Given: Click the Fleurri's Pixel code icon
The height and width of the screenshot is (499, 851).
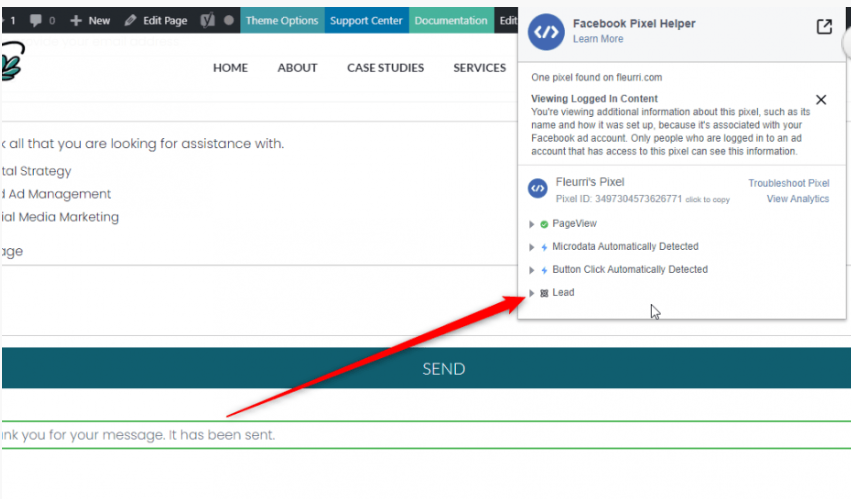Looking at the screenshot, I should tap(537, 190).
